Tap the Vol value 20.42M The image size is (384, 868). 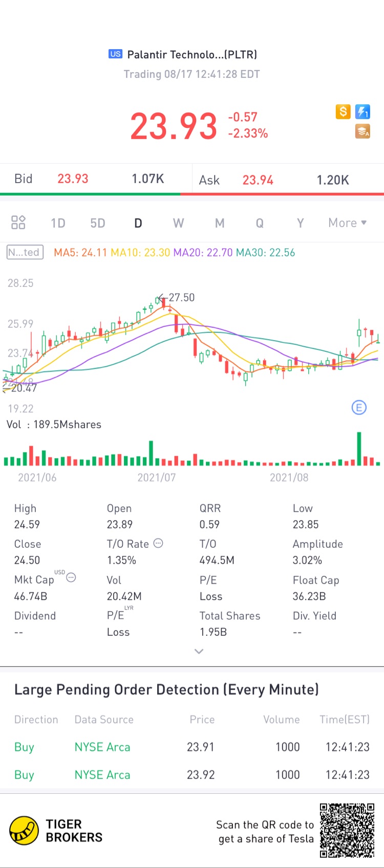click(x=124, y=596)
